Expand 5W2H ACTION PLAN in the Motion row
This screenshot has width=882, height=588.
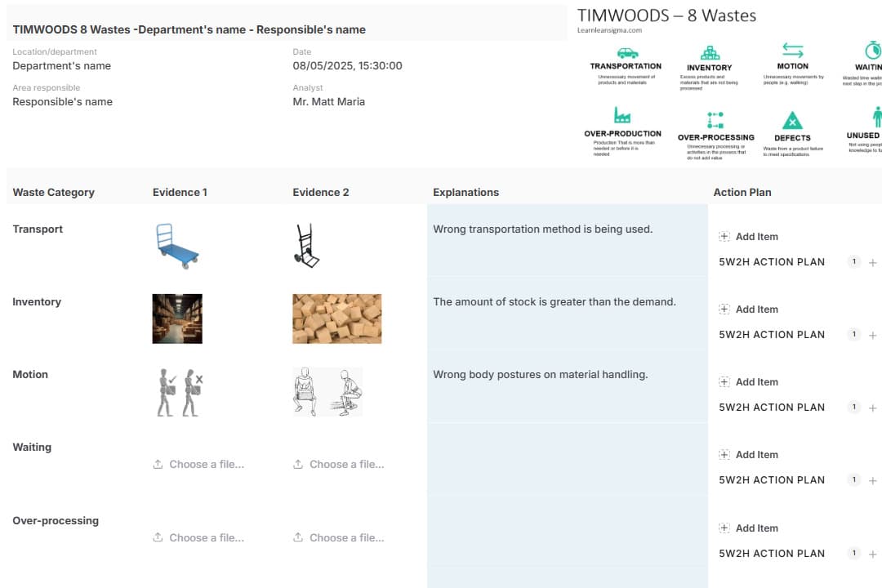pos(771,408)
